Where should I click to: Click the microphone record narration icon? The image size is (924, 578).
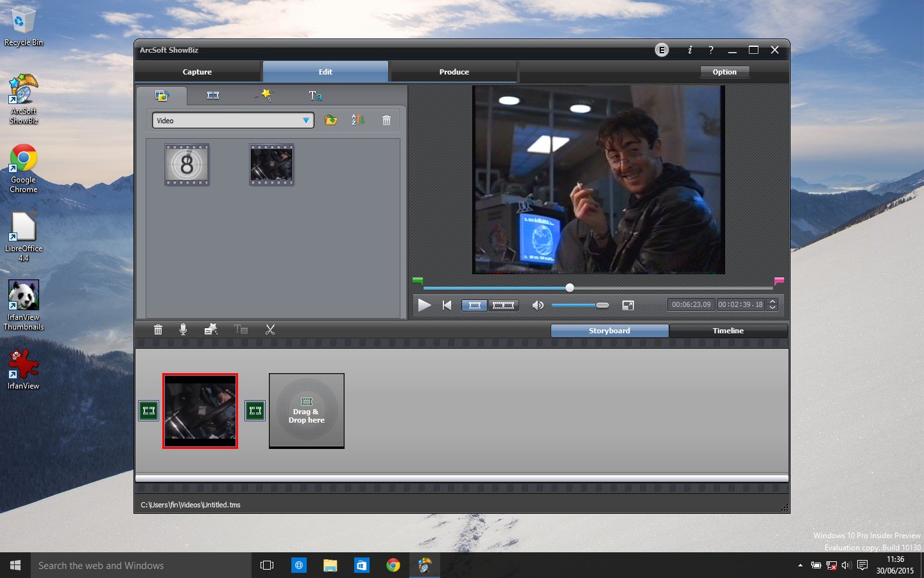pyautogui.click(x=183, y=329)
